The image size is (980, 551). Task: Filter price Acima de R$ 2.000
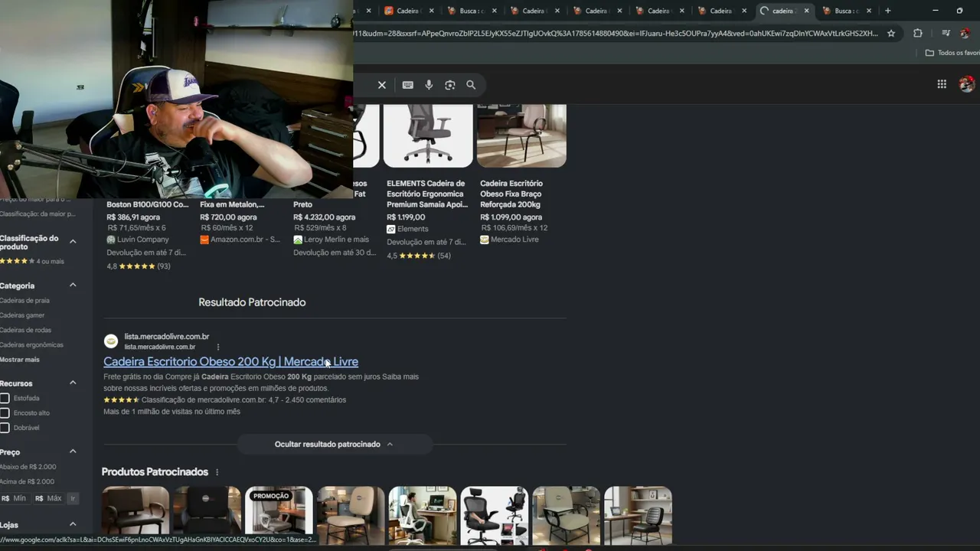tap(27, 481)
